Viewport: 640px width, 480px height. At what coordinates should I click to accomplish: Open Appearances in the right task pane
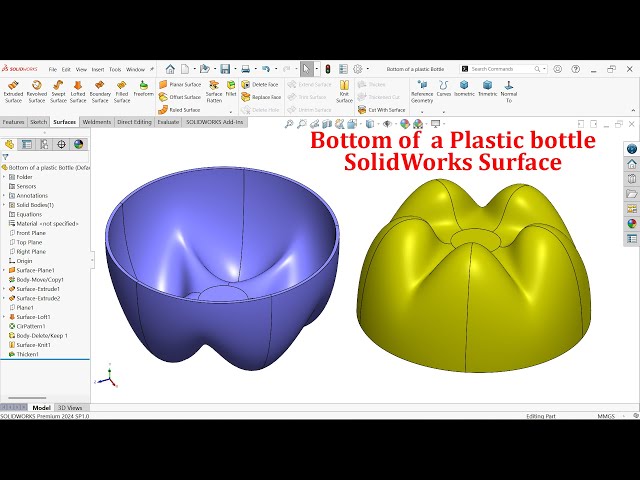pos(632,224)
